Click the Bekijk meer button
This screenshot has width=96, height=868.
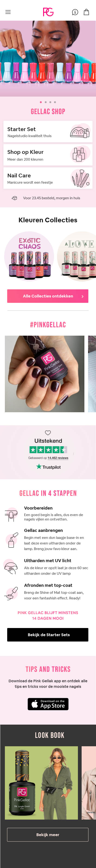coord(48,835)
